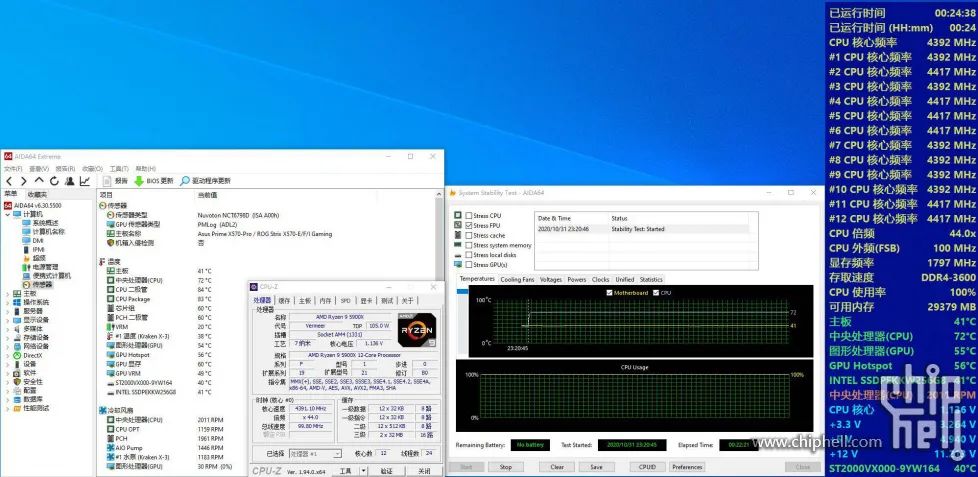978x477 pixels.
Task: Go forward with the AIDA64 forward arrow
Action: [x=24, y=181]
